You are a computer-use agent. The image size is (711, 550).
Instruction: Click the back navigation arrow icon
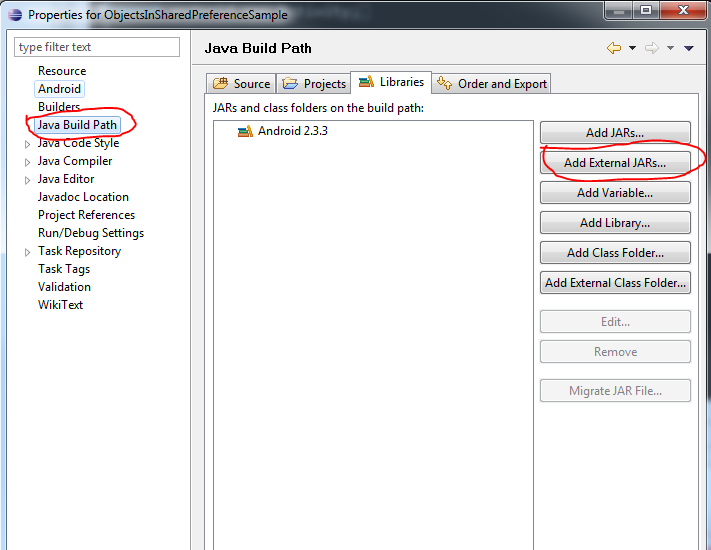click(x=614, y=48)
